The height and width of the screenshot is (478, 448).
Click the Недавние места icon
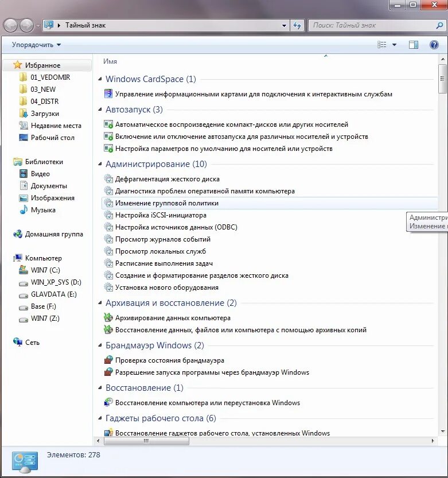tap(23, 125)
